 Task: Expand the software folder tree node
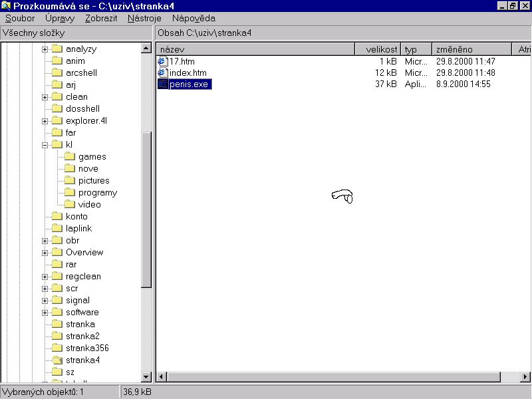click(x=45, y=313)
